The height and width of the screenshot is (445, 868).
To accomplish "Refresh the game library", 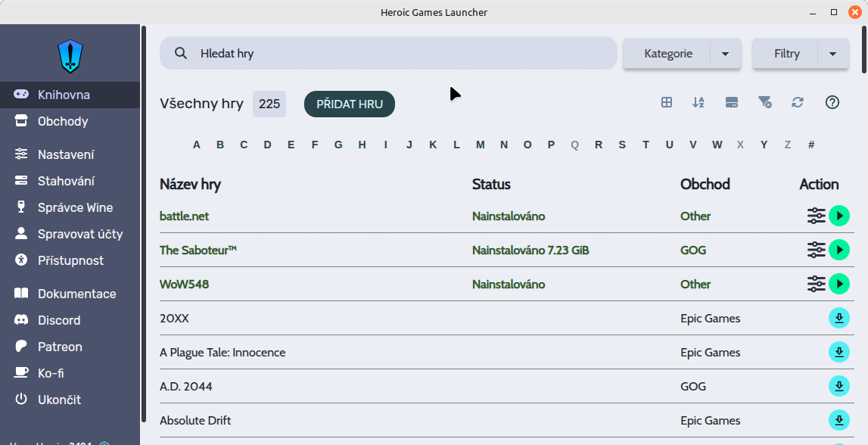I will (x=798, y=102).
